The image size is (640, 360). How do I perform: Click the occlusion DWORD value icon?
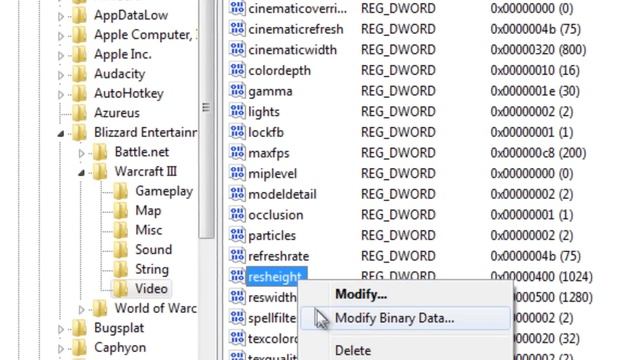(237, 215)
